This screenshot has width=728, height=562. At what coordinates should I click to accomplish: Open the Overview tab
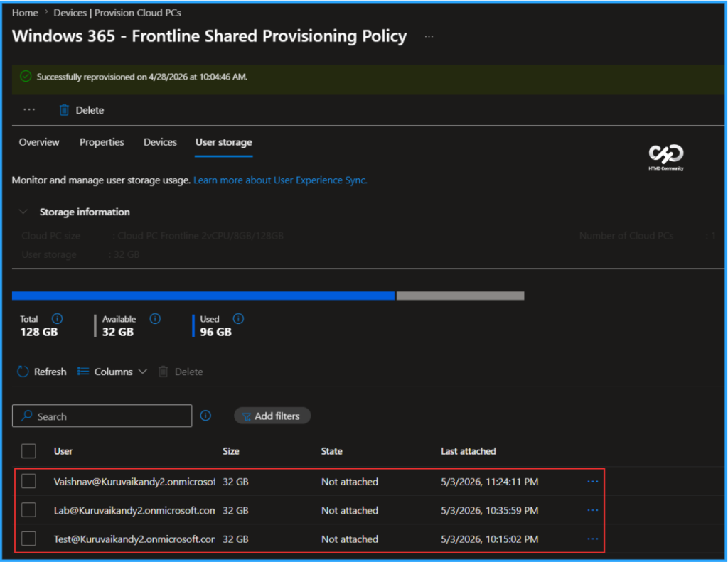(39, 142)
